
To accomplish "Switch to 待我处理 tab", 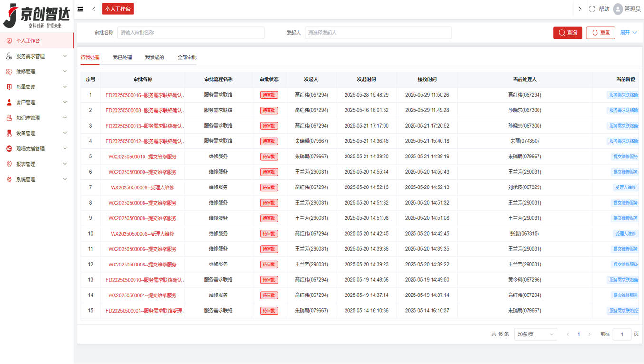I will [90, 58].
